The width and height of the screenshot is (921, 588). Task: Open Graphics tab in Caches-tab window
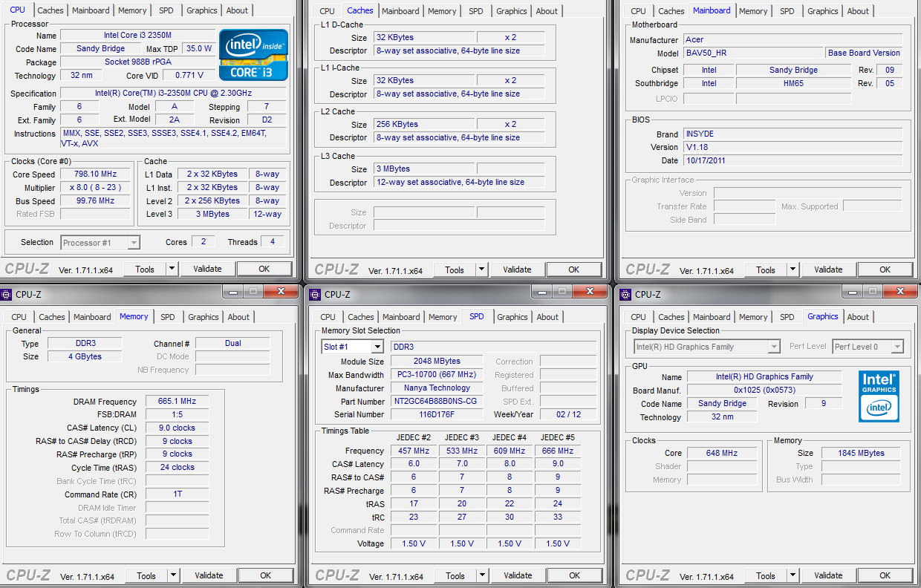click(512, 11)
